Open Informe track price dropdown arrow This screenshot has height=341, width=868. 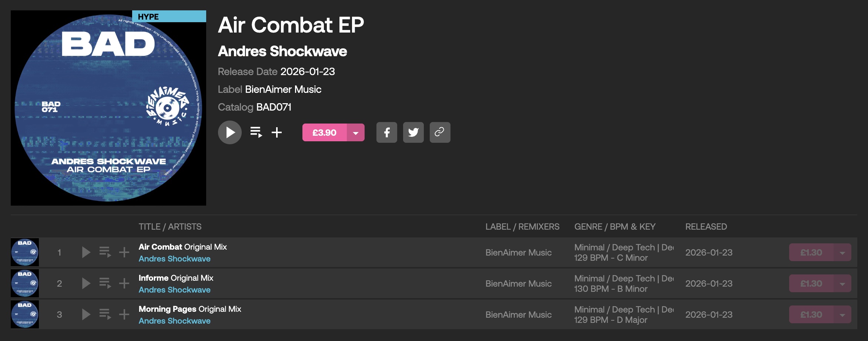[x=842, y=284]
